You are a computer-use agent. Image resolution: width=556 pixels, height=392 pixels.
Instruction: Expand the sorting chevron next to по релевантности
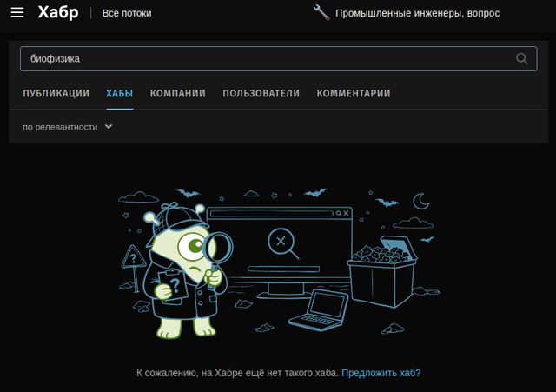pyautogui.click(x=109, y=127)
